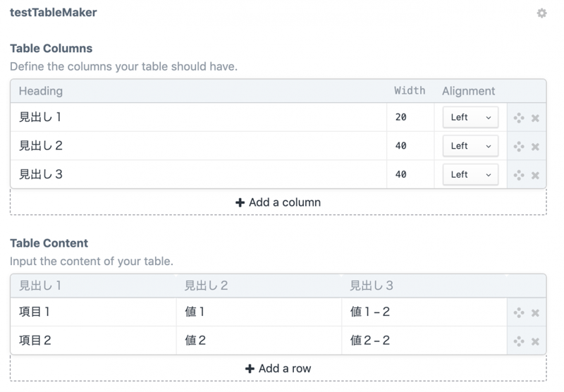Click move handle for 項目１ content row
The height and width of the screenshot is (392, 564).
click(x=519, y=312)
